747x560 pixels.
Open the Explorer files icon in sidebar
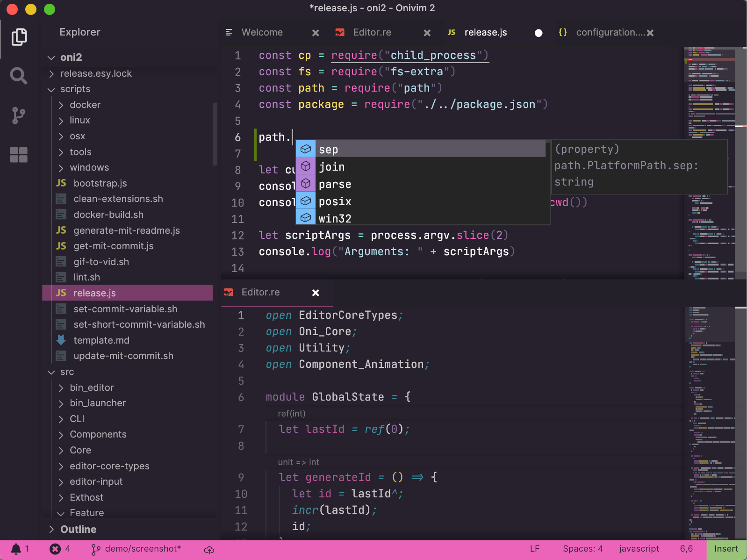19,37
